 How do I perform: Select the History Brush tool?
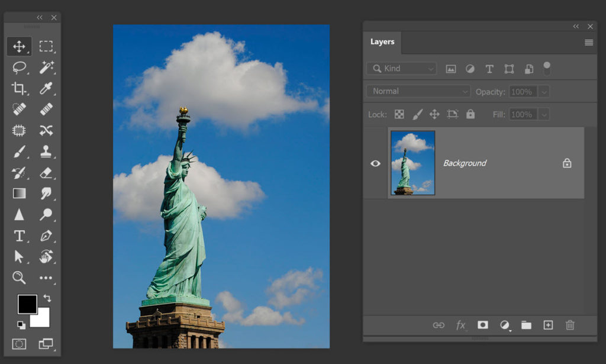tap(19, 172)
